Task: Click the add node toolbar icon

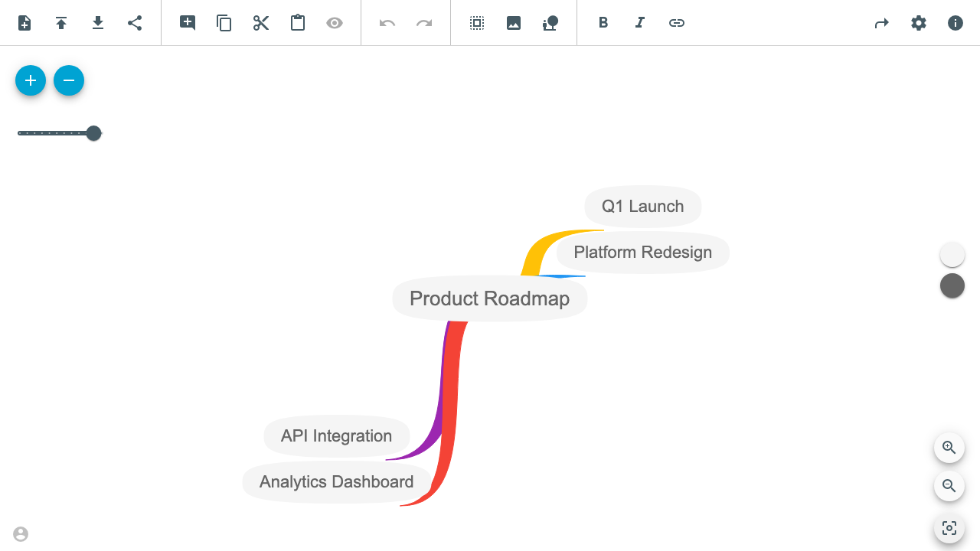Action: click(x=188, y=23)
